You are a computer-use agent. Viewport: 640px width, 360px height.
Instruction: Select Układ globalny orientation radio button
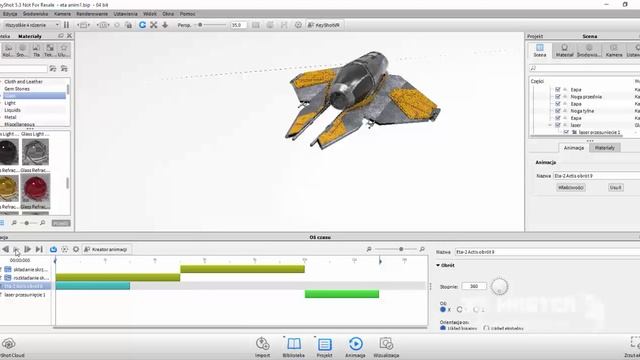486,328
